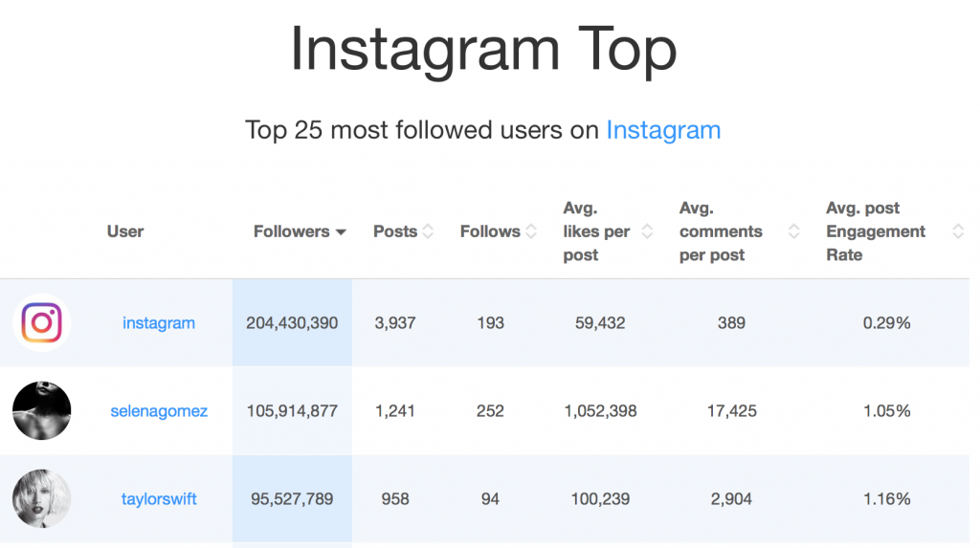This screenshot has height=548, width=980.
Task: Select the Follows column header label
Action: tap(490, 231)
